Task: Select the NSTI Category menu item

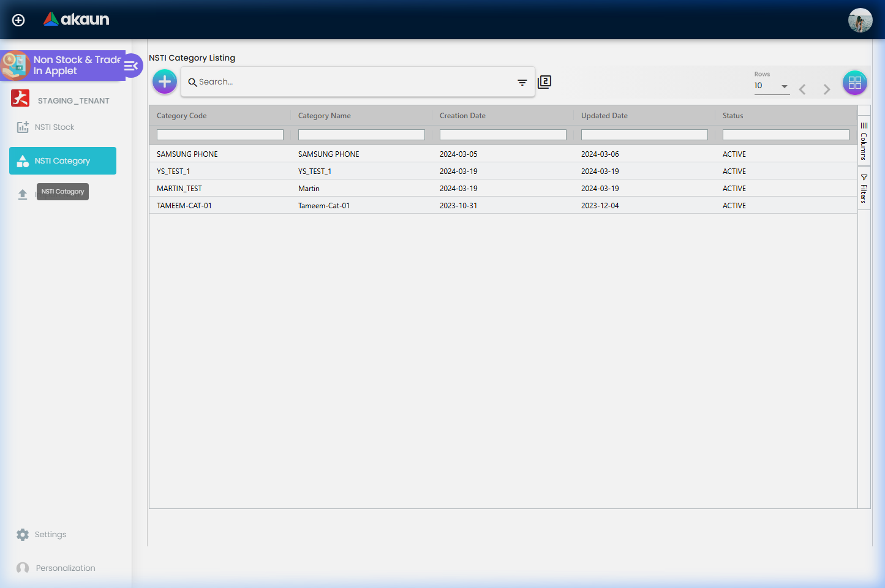Action: pos(62,161)
